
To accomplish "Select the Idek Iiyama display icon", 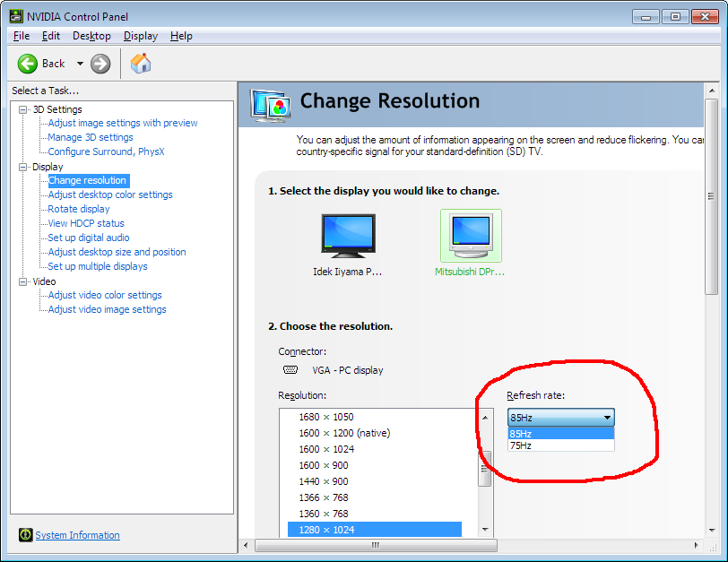I will coord(348,236).
